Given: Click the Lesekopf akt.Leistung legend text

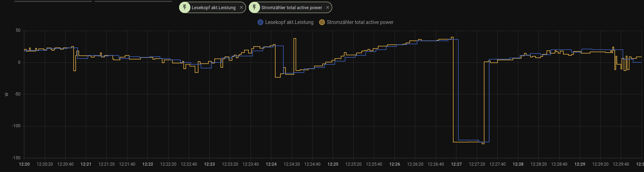Looking at the screenshot, I should (x=289, y=22).
